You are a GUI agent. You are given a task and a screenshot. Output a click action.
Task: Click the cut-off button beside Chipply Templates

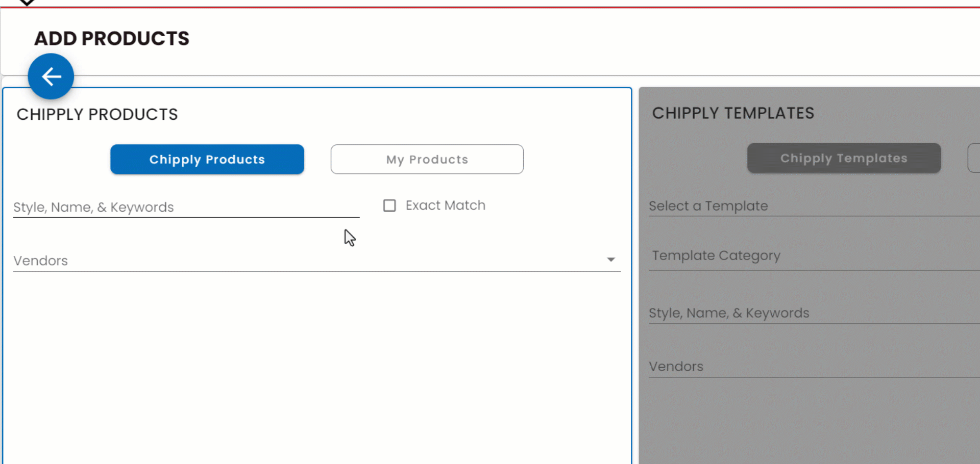(974, 158)
